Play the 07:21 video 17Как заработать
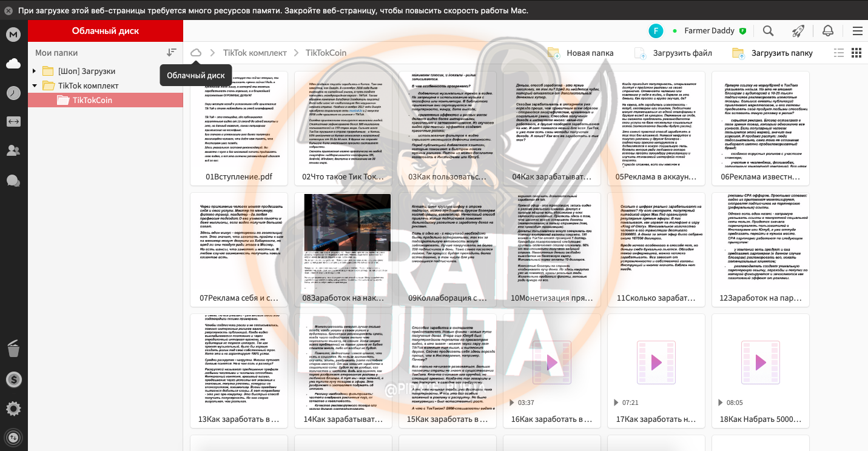 click(x=656, y=362)
